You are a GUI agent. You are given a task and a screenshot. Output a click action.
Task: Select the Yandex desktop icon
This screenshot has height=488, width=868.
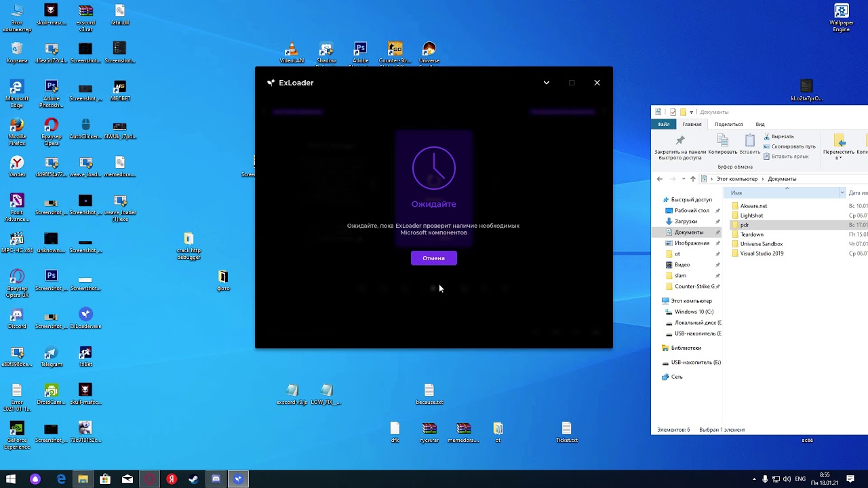tap(17, 167)
